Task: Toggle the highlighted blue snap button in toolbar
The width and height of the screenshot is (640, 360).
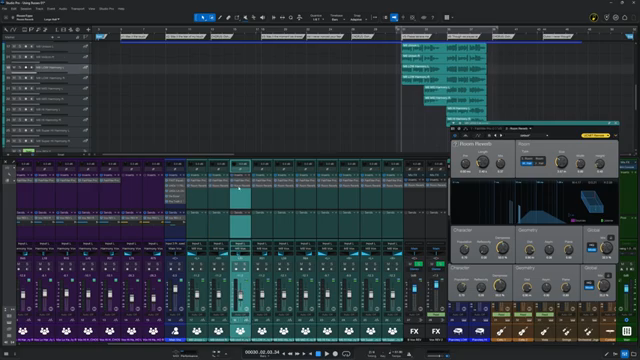Action: click(x=394, y=18)
